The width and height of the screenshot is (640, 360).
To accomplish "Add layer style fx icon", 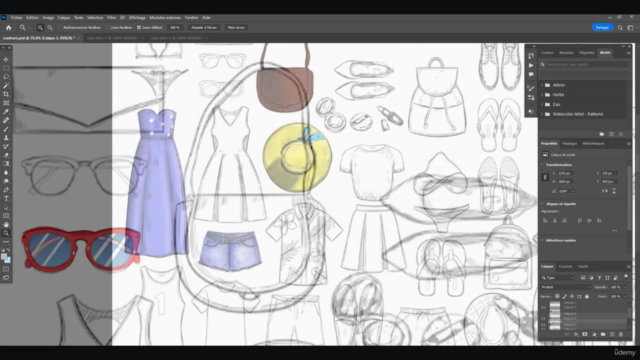I will (x=576, y=334).
